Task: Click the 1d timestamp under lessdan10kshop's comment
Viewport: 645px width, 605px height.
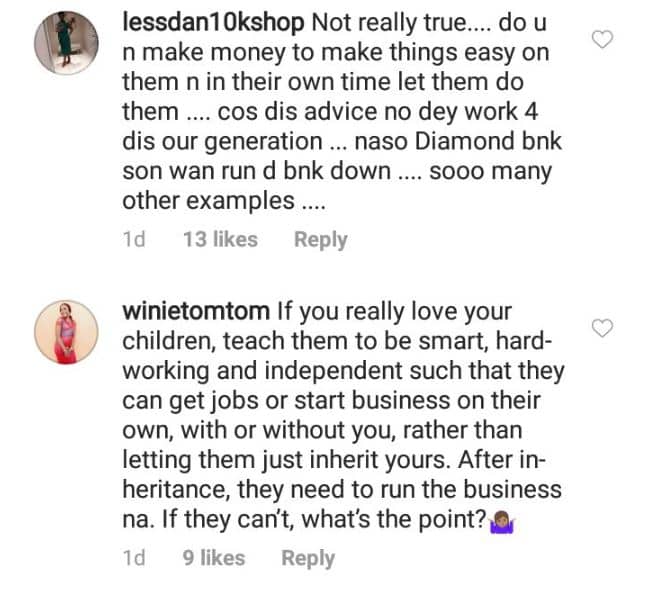Action: (134, 240)
